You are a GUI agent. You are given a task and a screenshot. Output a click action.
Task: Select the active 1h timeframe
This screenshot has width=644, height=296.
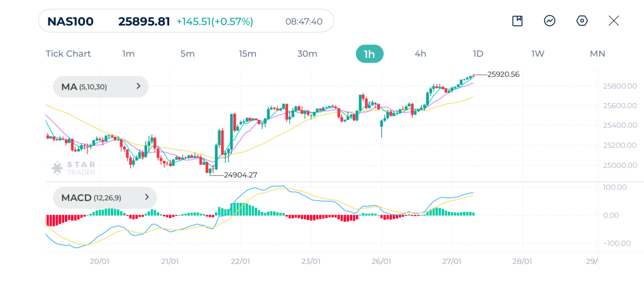pyautogui.click(x=370, y=54)
